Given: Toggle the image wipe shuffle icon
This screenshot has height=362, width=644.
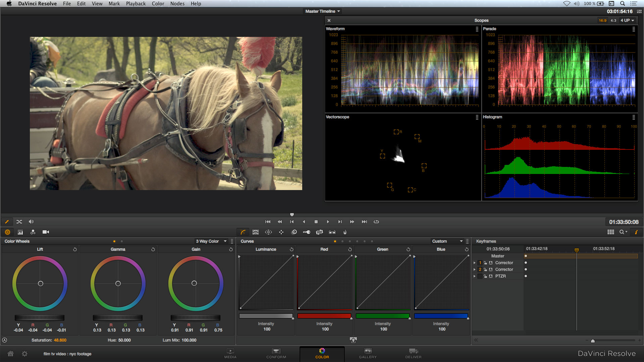Looking at the screenshot, I should tap(19, 222).
